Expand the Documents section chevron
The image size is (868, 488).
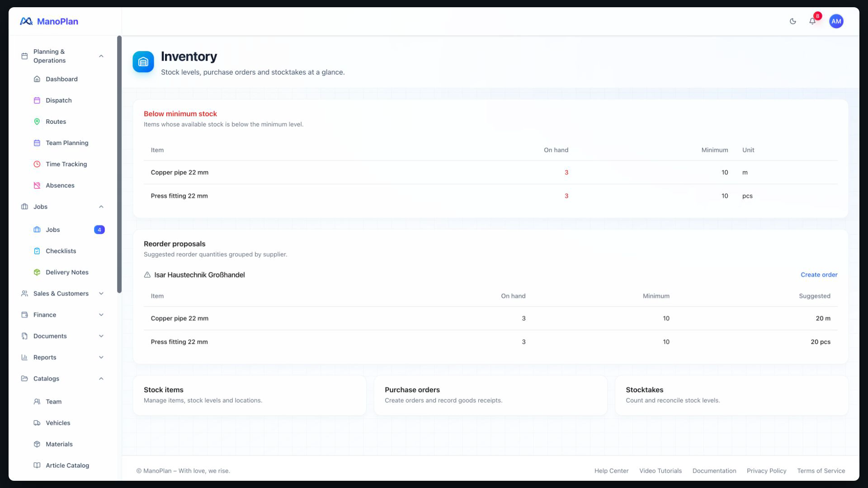tap(101, 336)
